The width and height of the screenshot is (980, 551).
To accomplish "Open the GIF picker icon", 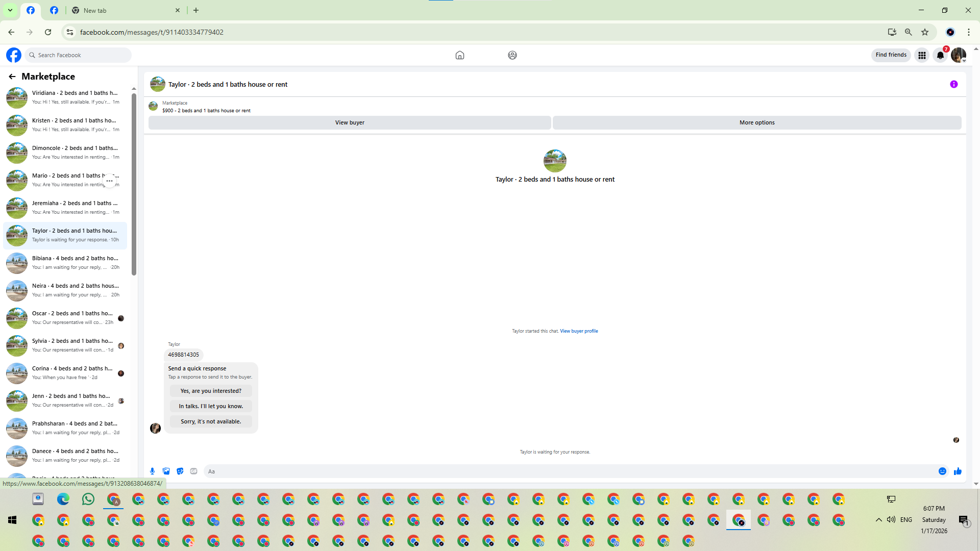I will coord(193,471).
